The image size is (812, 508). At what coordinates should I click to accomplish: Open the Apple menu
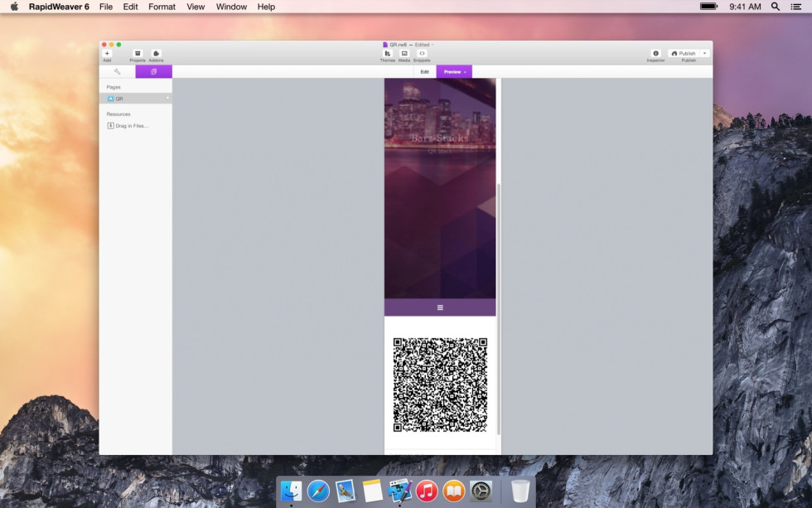pos(15,7)
